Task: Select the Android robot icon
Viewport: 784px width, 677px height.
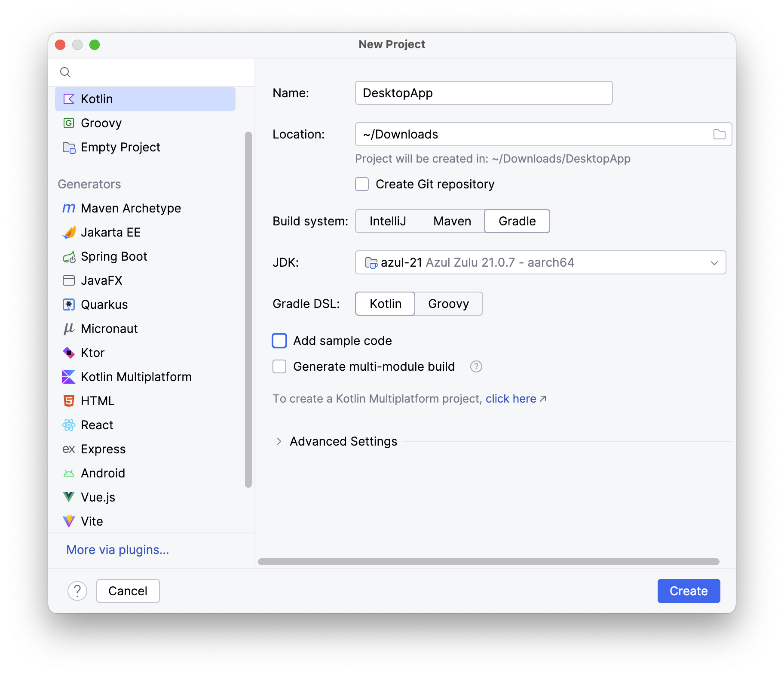Action: click(69, 473)
